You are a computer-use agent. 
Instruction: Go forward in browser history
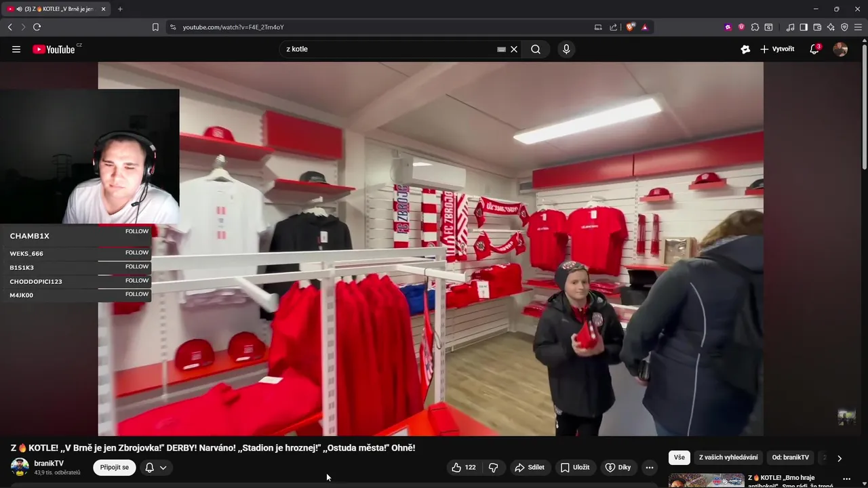(x=23, y=27)
